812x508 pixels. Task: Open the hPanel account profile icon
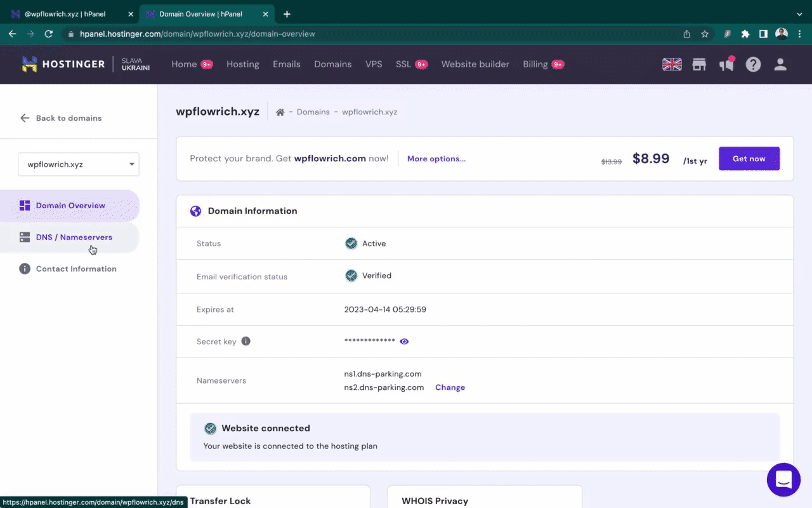780,64
